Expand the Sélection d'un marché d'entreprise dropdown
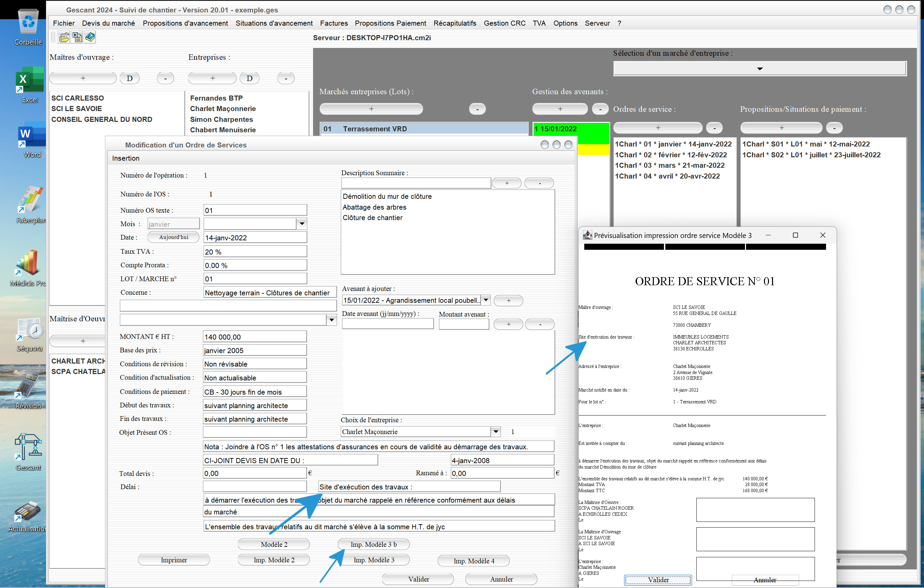Image resolution: width=924 pixels, height=588 pixels. [x=760, y=69]
